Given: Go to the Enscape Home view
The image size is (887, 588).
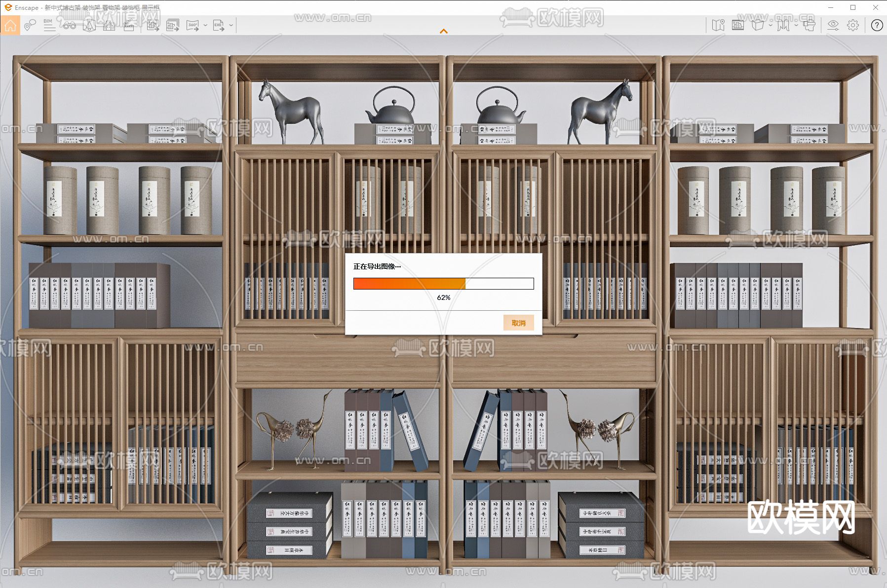Looking at the screenshot, I should [10, 25].
